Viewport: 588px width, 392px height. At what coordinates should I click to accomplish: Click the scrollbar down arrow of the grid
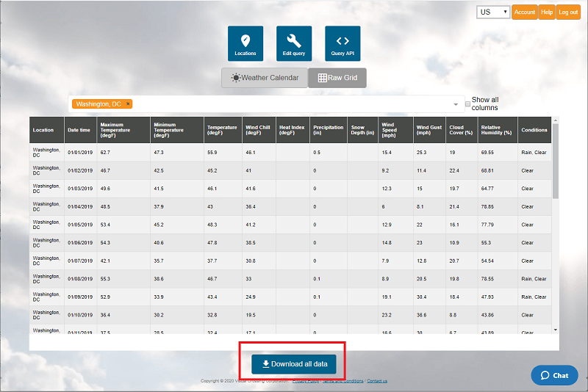tap(556, 330)
